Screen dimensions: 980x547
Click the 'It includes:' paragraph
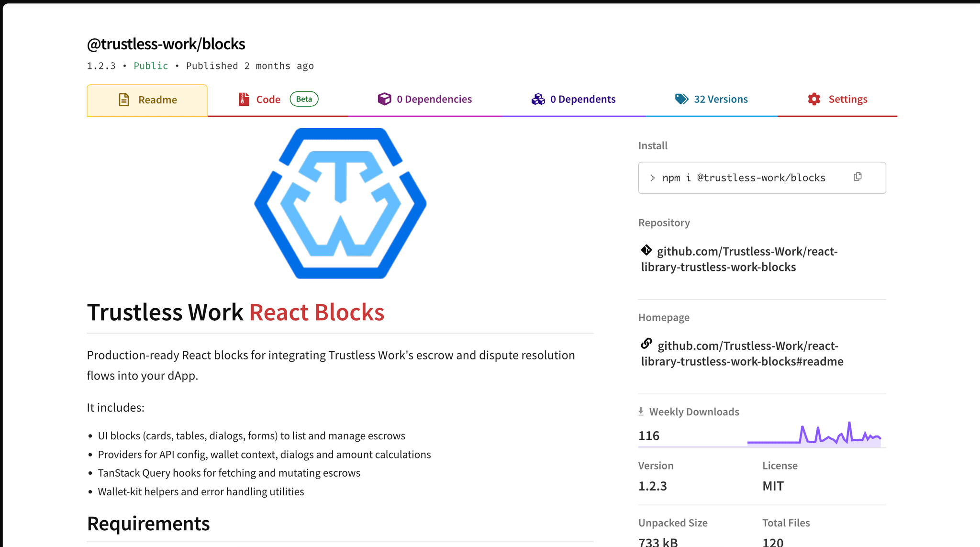(x=116, y=408)
